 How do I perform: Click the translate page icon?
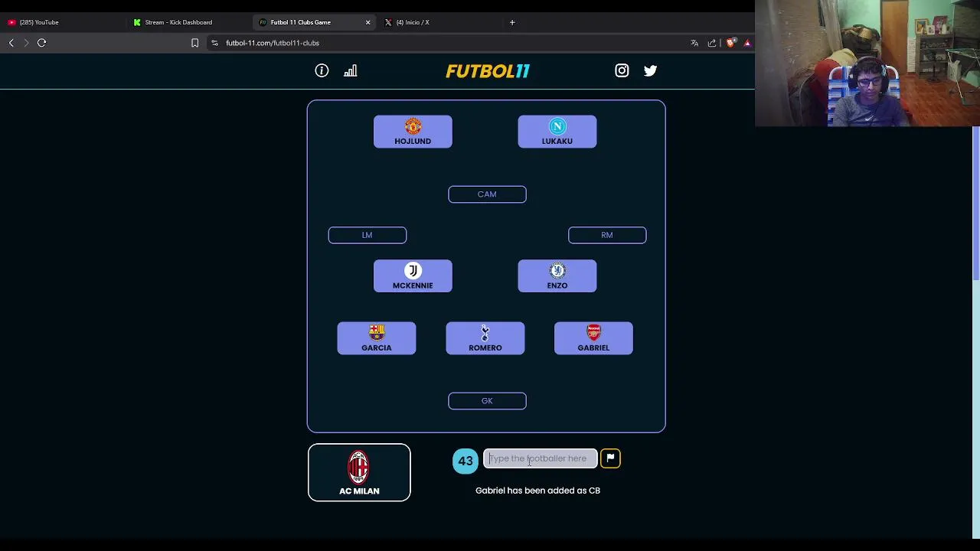tap(694, 43)
